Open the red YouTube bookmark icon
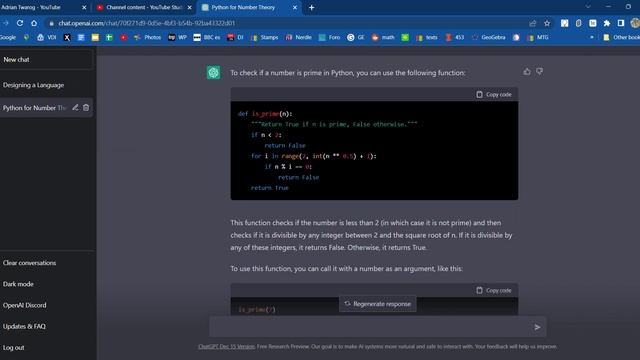 point(123,37)
